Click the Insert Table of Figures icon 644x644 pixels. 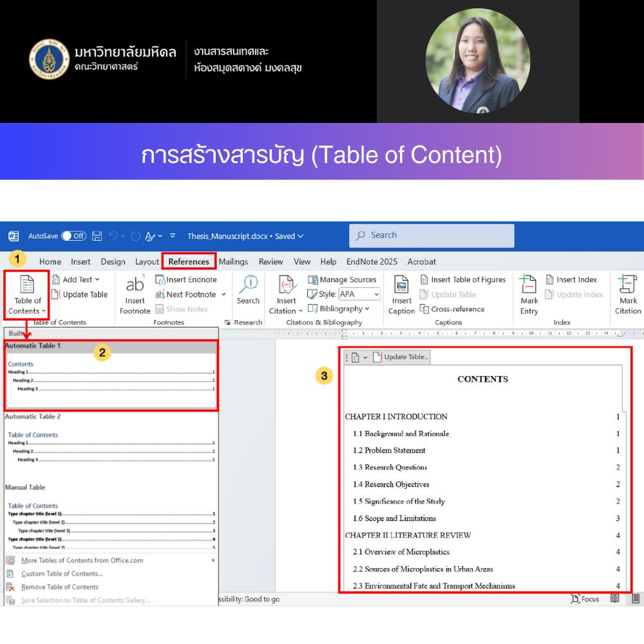point(462,279)
